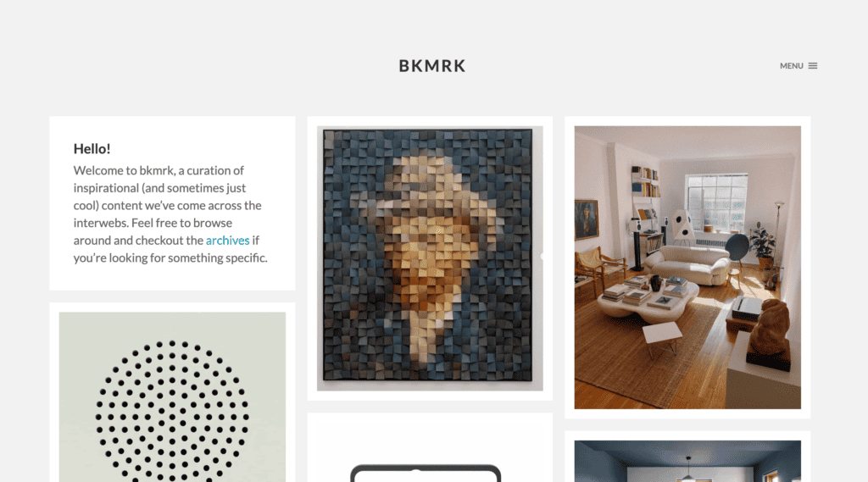Click the gridded window in living room photo
Screen dimensions: 868x482
click(716, 202)
